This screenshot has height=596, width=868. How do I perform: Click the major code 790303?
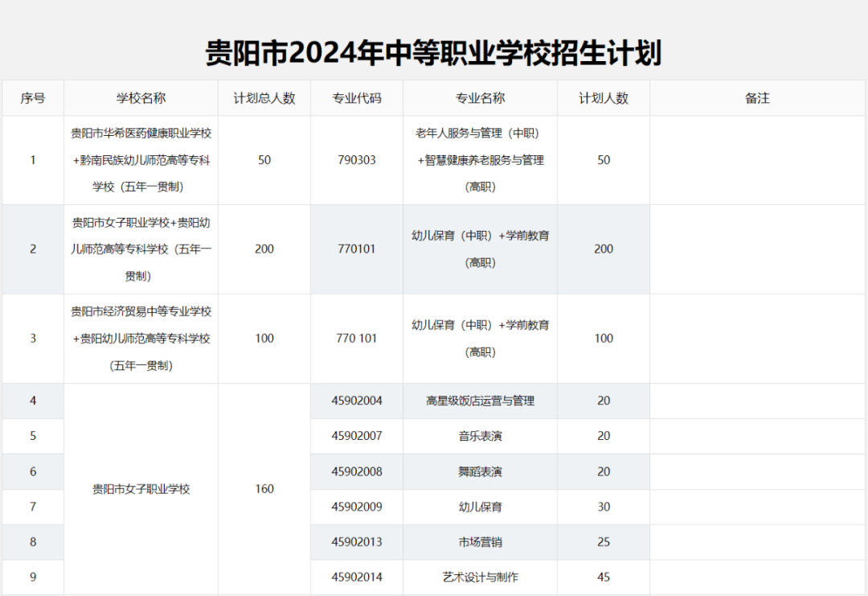tap(356, 160)
